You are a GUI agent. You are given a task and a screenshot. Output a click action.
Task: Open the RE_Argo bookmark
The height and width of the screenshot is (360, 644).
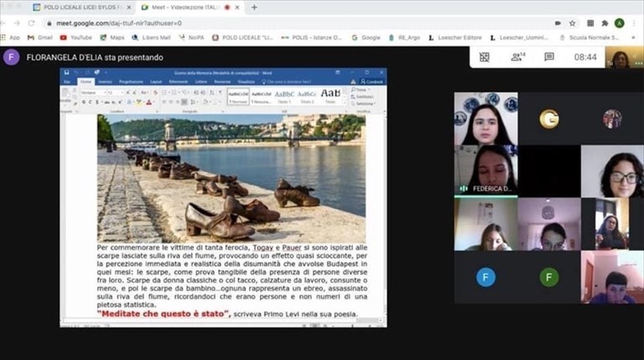(404, 38)
